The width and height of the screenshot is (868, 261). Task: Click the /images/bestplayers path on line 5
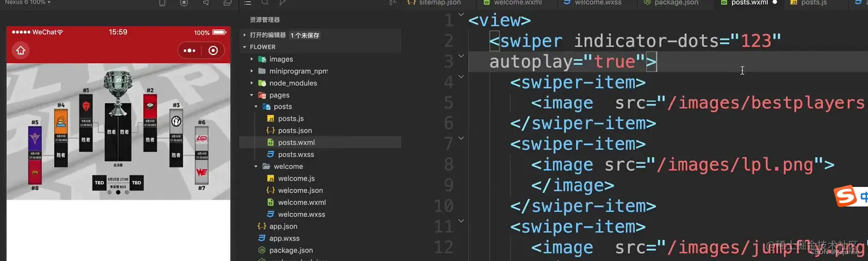pyautogui.click(x=765, y=103)
